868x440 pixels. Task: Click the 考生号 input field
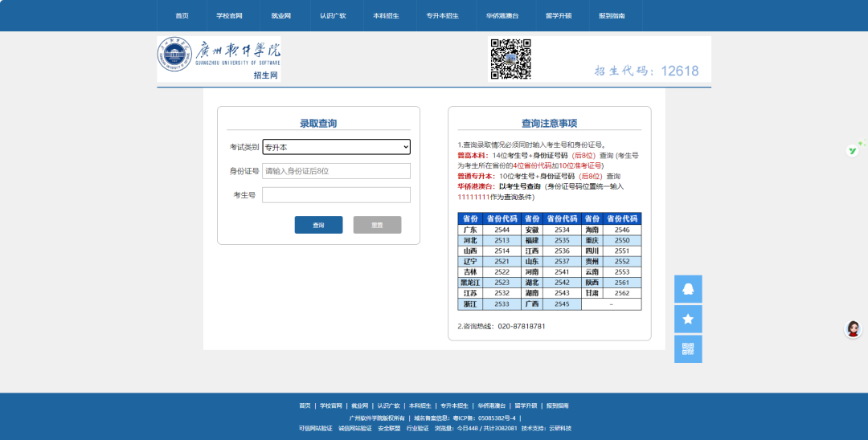point(336,195)
